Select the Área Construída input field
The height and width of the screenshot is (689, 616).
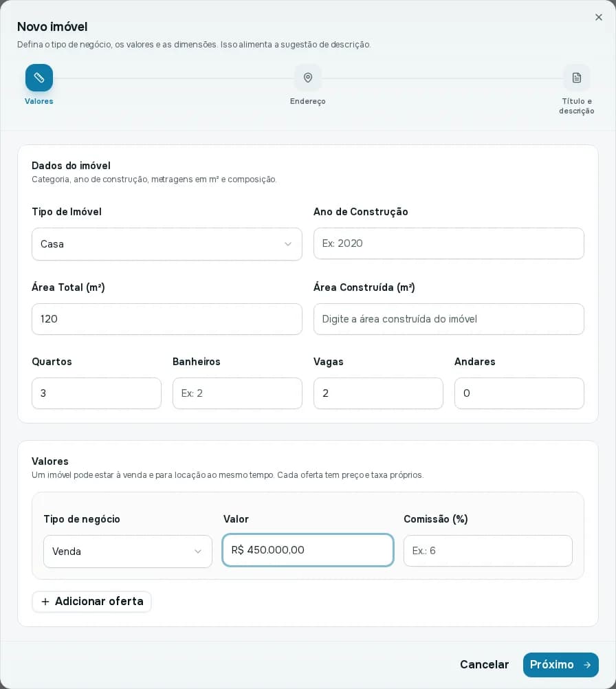click(449, 319)
